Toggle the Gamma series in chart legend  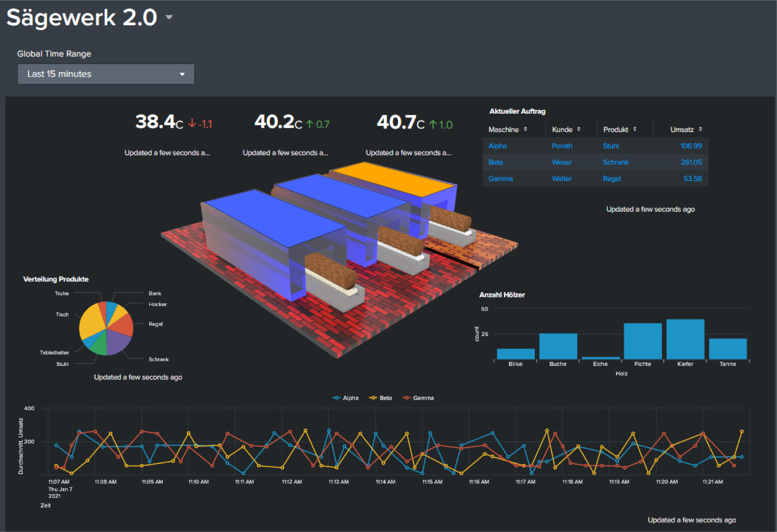coord(418,398)
